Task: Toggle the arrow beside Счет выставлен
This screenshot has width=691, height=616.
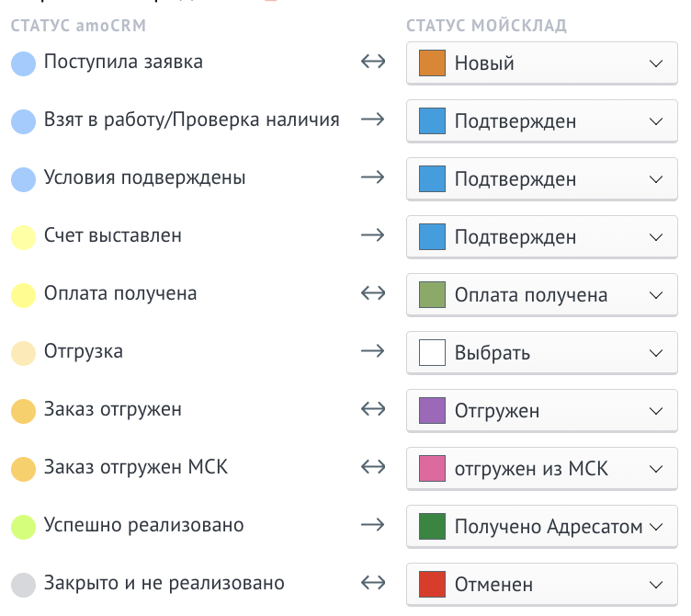Action: click(373, 235)
